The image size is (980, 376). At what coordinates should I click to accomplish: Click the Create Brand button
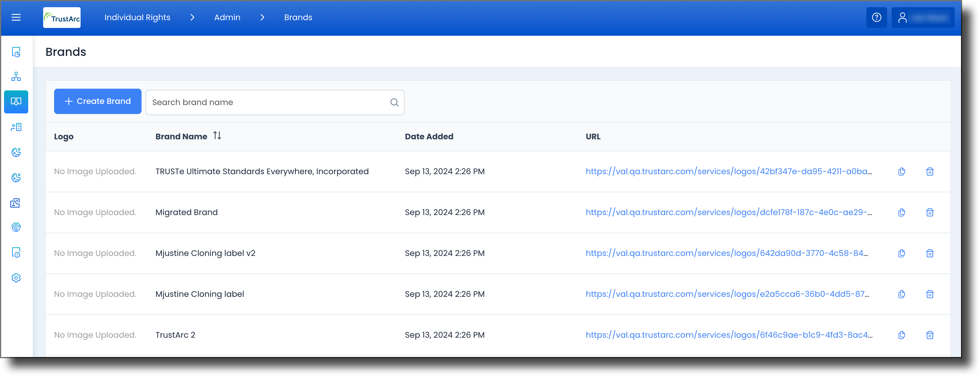coord(98,101)
